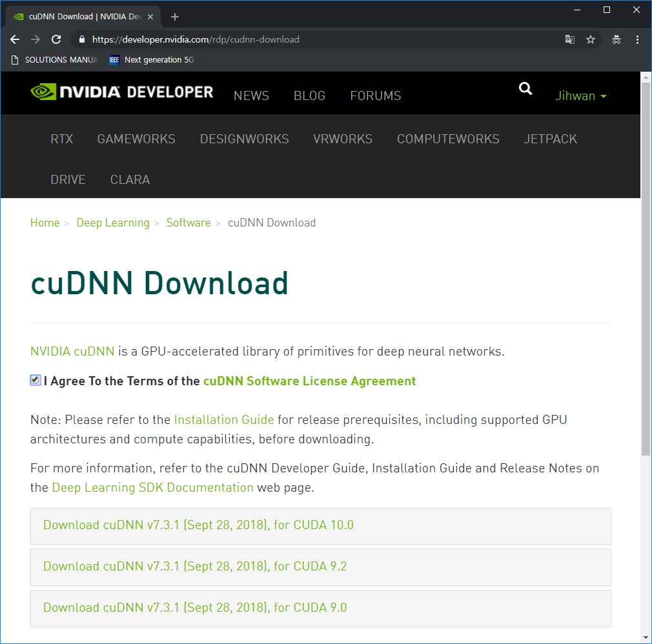
Task: Download cuDNN v7.3.1 for CUDA 10.0
Action: [x=198, y=525]
